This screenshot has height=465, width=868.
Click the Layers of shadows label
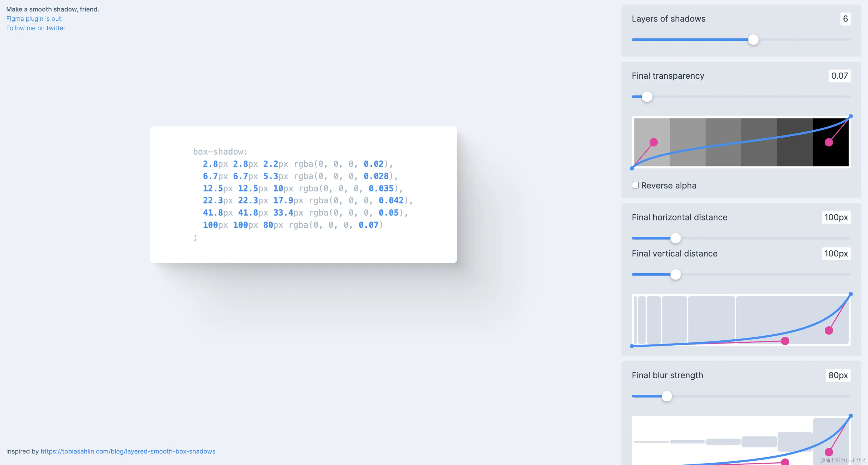pyautogui.click(x=669, y=19)
